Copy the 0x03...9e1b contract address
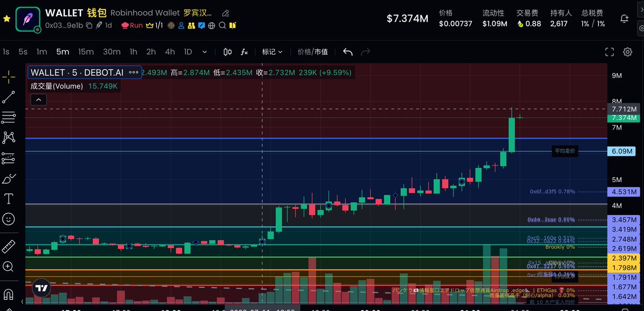 (x=90, y=25)
